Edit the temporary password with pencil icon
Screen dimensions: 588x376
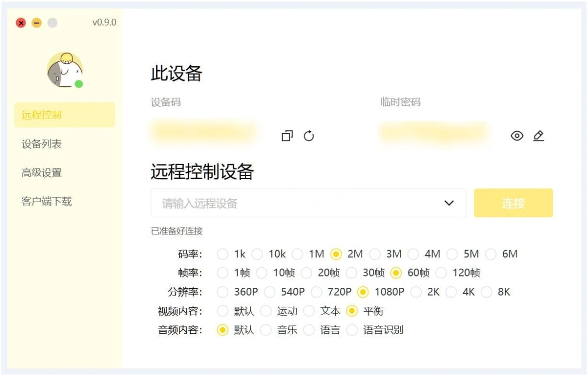click(x=539, y=136)
